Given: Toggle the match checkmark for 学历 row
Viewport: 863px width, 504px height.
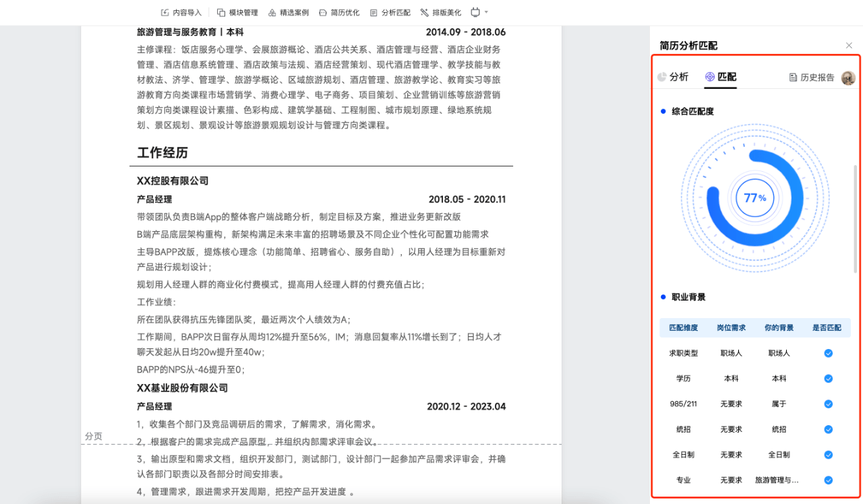Looking at the screenshot, I should [x=828, y=379].
